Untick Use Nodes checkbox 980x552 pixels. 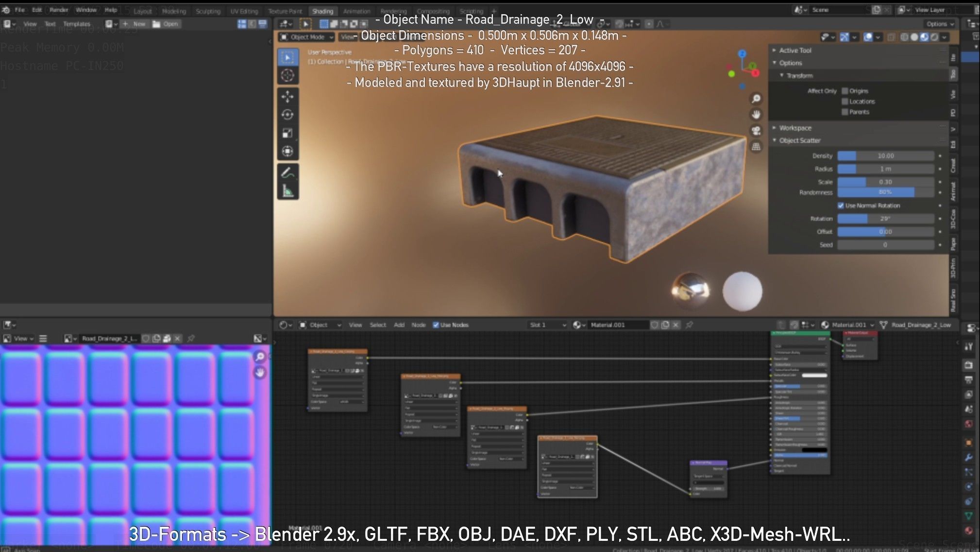(436, 325)
